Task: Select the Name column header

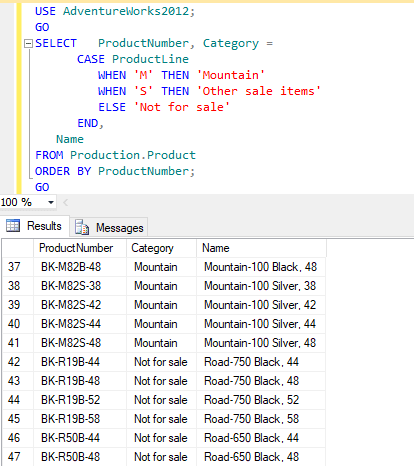Action: [x=261, y=248]
